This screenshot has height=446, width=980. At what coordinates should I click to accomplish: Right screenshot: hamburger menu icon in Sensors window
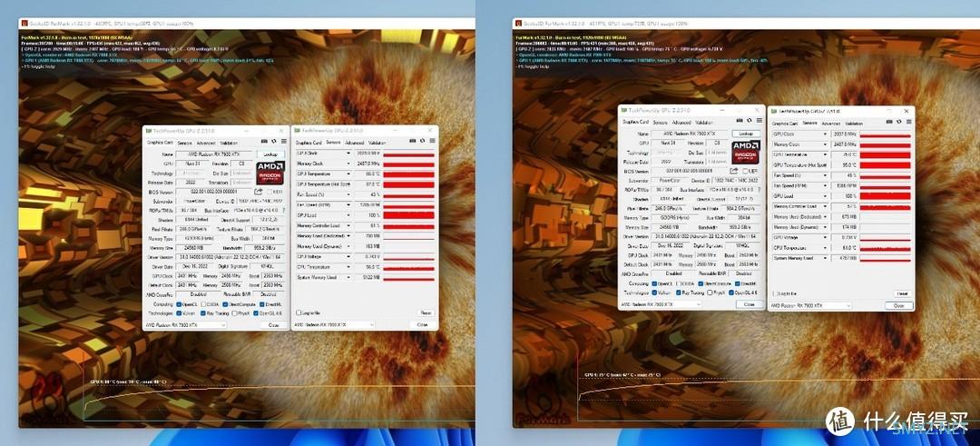[908, 122]
